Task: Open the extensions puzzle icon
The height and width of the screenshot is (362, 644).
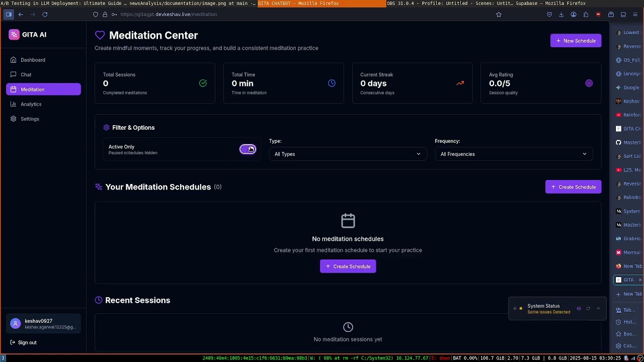Action: (x=586, y=15)
